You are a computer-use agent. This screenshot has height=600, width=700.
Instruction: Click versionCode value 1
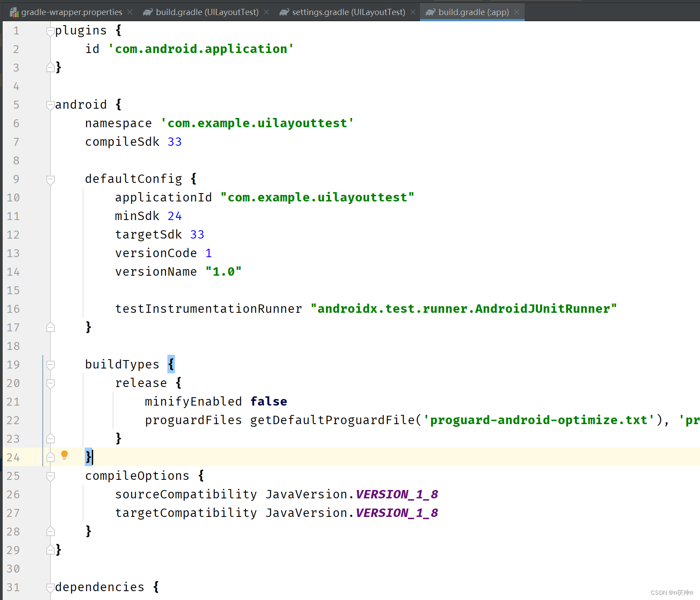tap(208, 253)
